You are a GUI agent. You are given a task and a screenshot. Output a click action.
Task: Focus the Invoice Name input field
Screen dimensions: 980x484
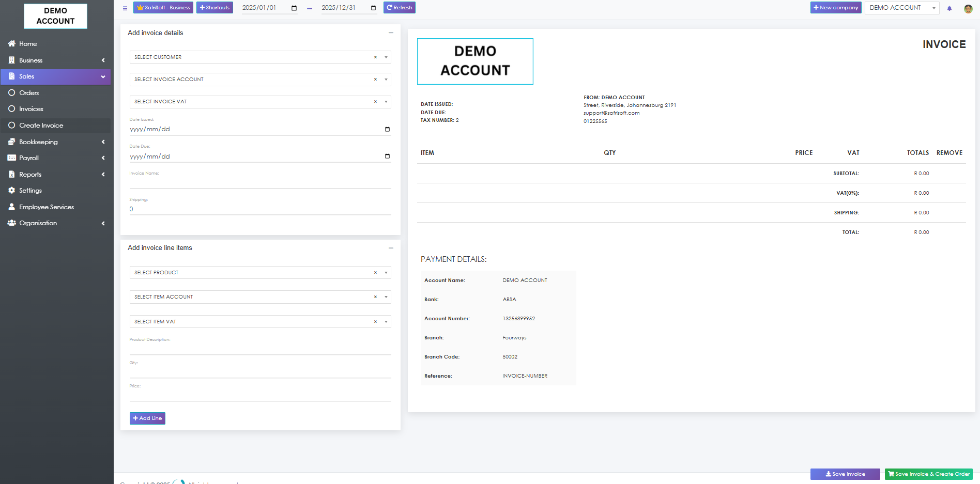tap(260, 182)
